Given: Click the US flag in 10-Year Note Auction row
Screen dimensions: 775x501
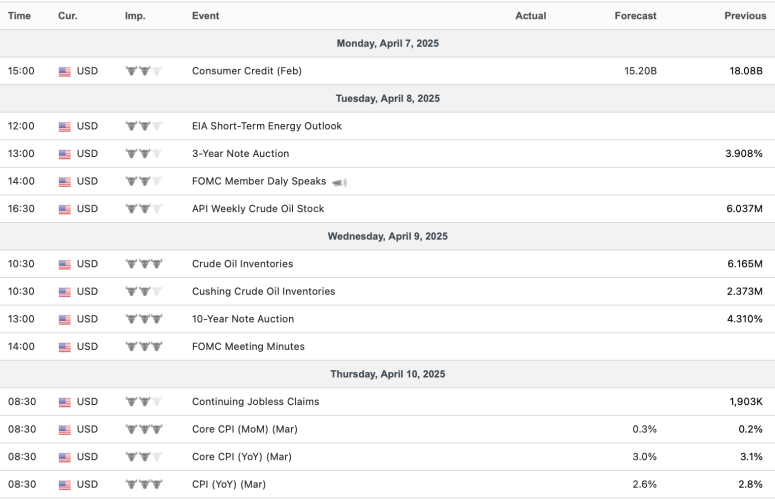Looking at the screenshot, I should (x=65, y=319).
